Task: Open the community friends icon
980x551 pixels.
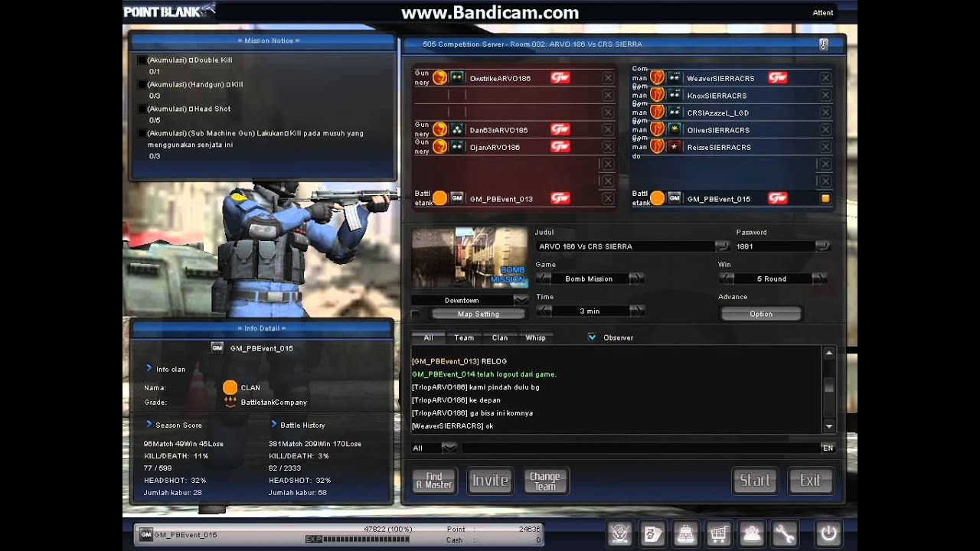Action: [x=751, y=533]
